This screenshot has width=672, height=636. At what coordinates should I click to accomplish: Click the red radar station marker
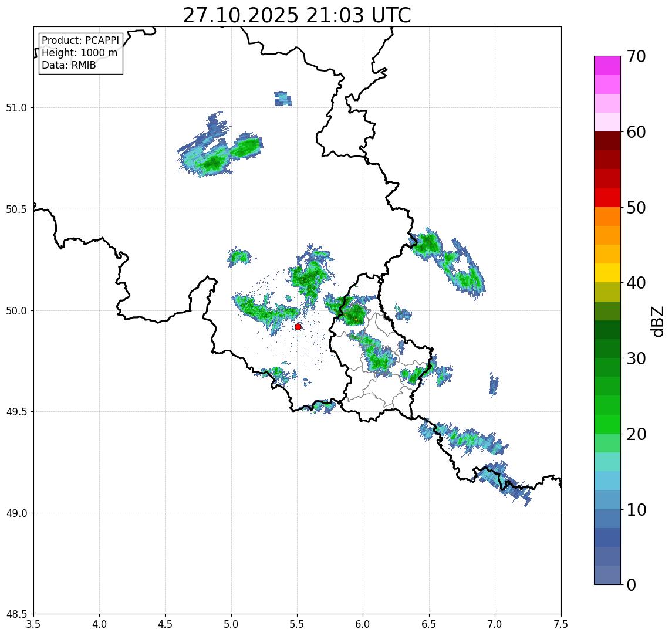pos(298,327)
